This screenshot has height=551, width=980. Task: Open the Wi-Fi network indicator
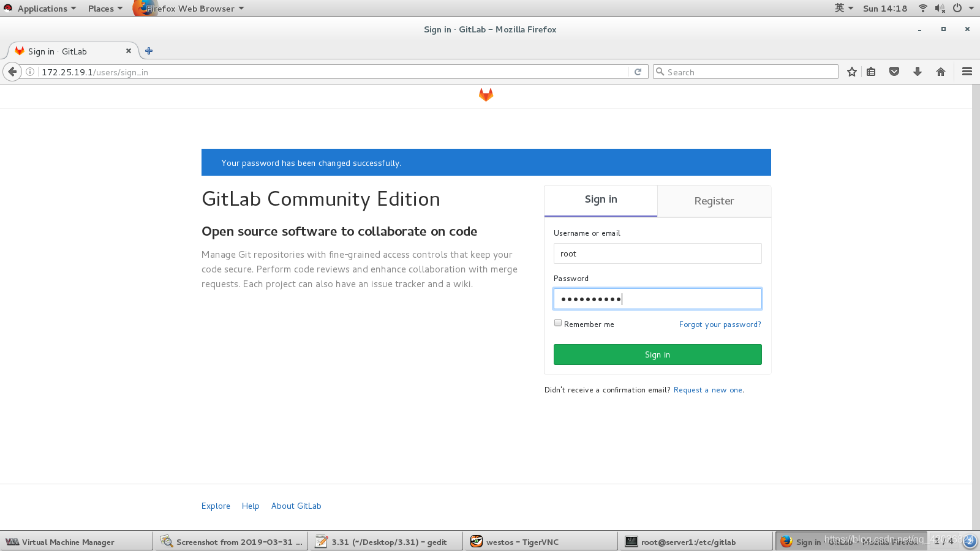pyautogui.click(x=923, y=8)
